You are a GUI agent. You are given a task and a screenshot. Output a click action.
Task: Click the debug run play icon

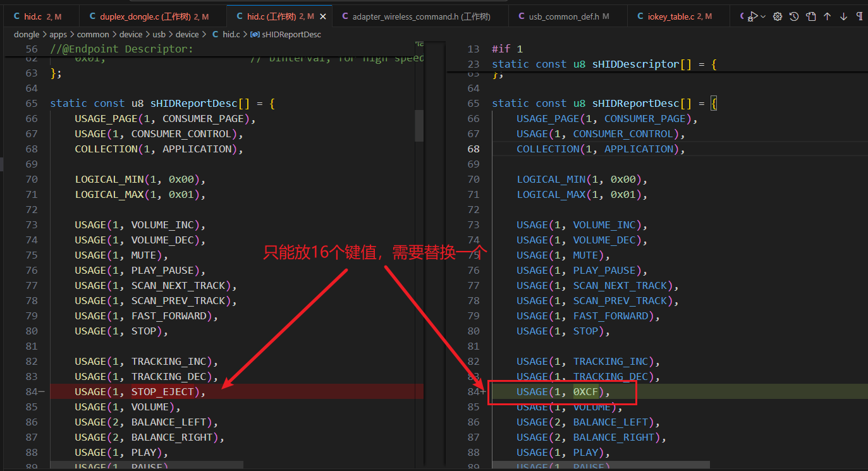click(x=752, y=16)
